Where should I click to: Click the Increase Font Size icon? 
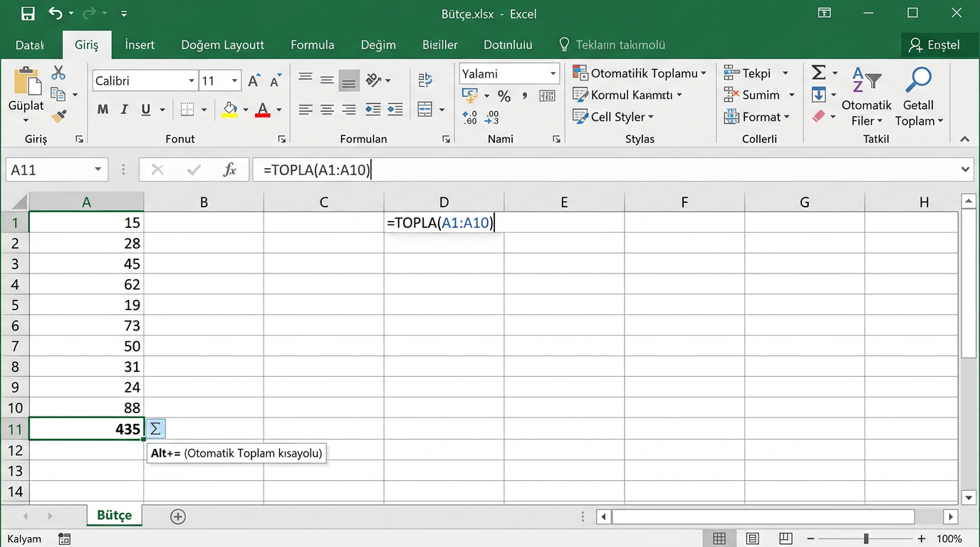(x=254, y=80)
